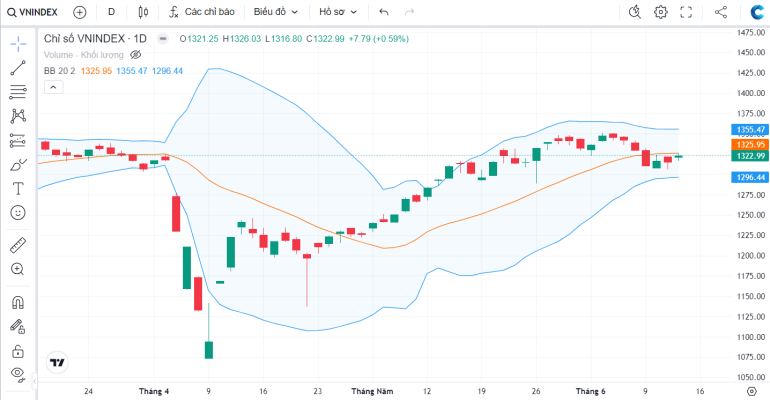770x400 pixels.
Task: Toggle lock all drawings
Action: point(18,351)
